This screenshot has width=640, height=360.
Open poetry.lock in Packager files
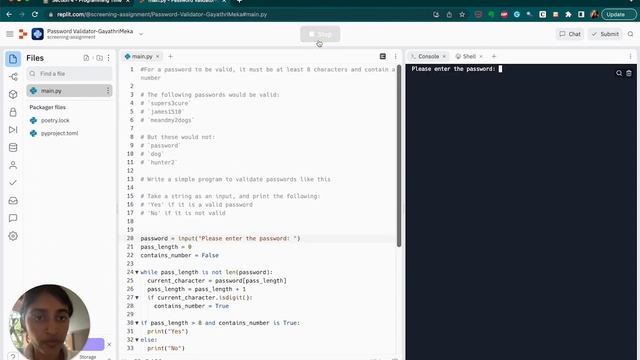[x=55, y=120]
